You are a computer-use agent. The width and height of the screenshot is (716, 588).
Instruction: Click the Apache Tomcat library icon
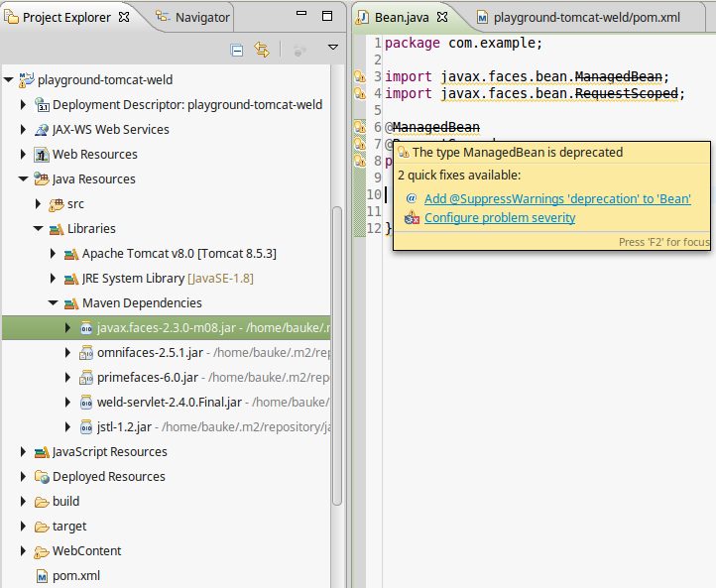click(71, 254)
